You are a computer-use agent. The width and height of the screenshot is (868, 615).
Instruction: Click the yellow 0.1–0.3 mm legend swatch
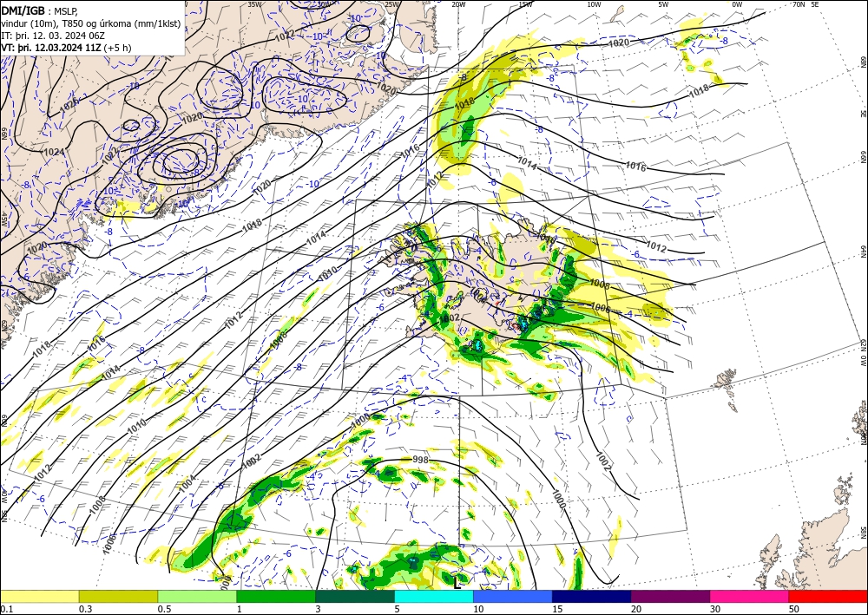point(39,596)
